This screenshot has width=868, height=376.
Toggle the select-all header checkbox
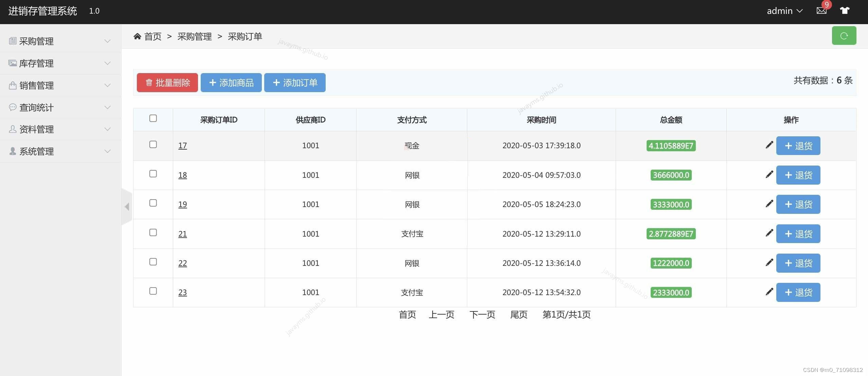(x=153, y=118)
